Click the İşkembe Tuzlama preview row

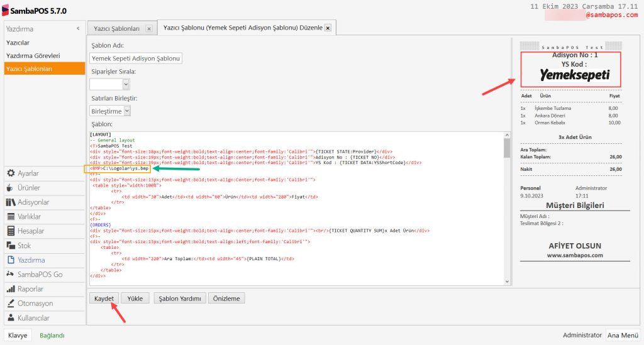pos(569,108)
